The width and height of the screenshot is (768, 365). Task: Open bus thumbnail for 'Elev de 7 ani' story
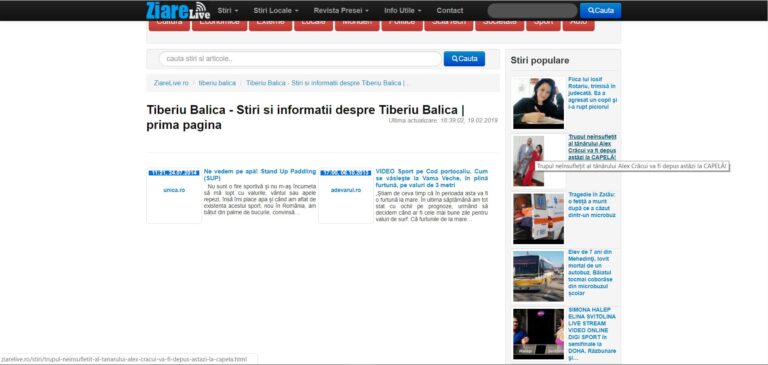point(538,276)
